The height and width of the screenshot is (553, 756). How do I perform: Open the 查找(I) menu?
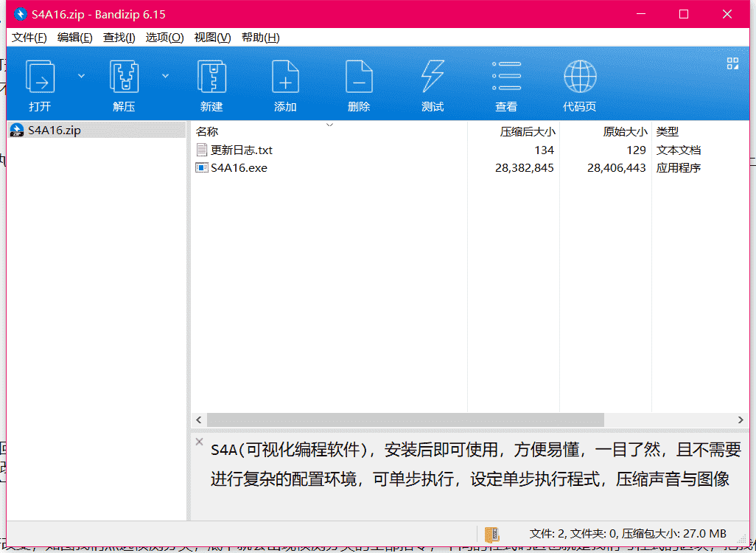[x=119, y=38]
